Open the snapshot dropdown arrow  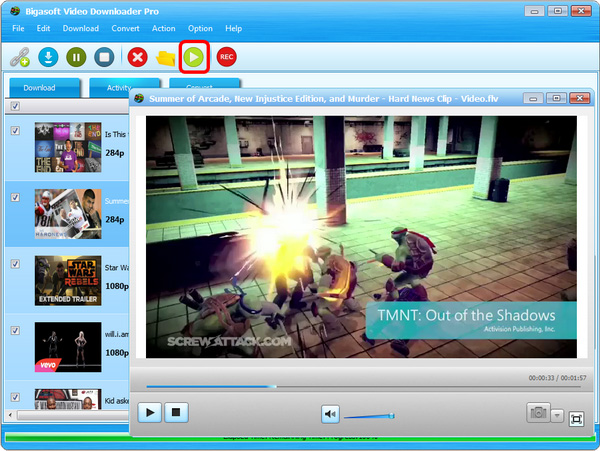click(x=557, y=415)
